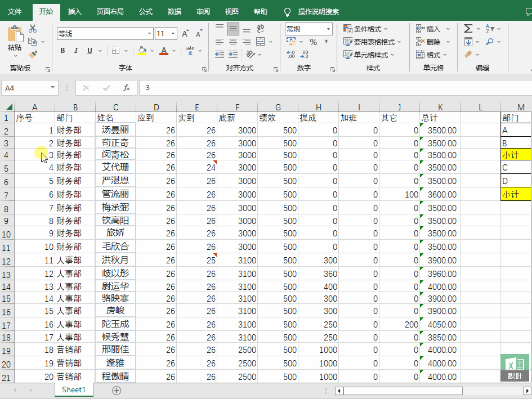Open 单元格样式 dropdown

(x=369, y=55)
